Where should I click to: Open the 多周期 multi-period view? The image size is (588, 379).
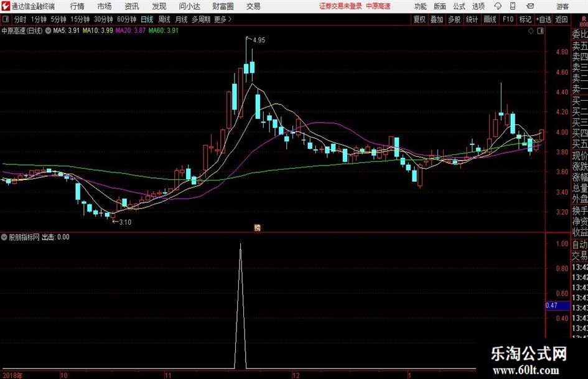[x=200, y=19]
